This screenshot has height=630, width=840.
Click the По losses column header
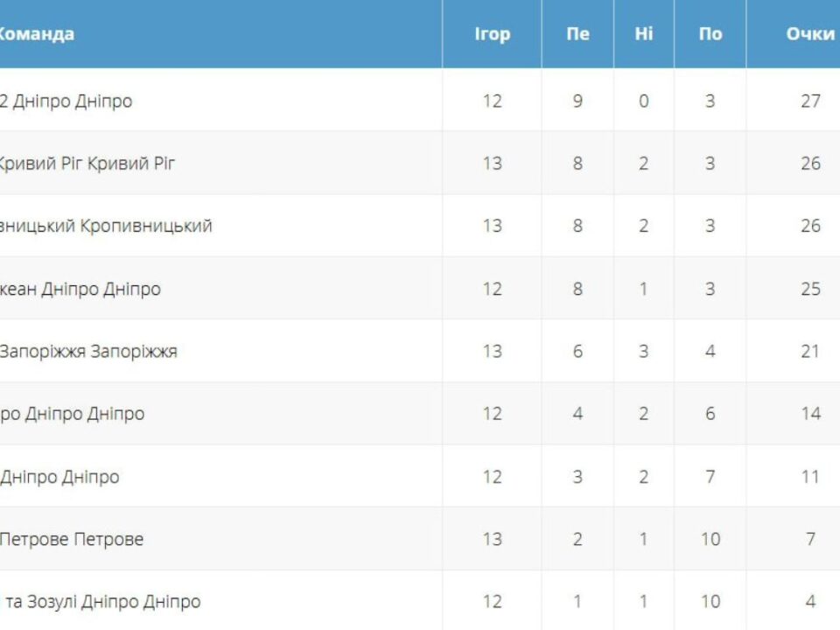click(710, 34)
